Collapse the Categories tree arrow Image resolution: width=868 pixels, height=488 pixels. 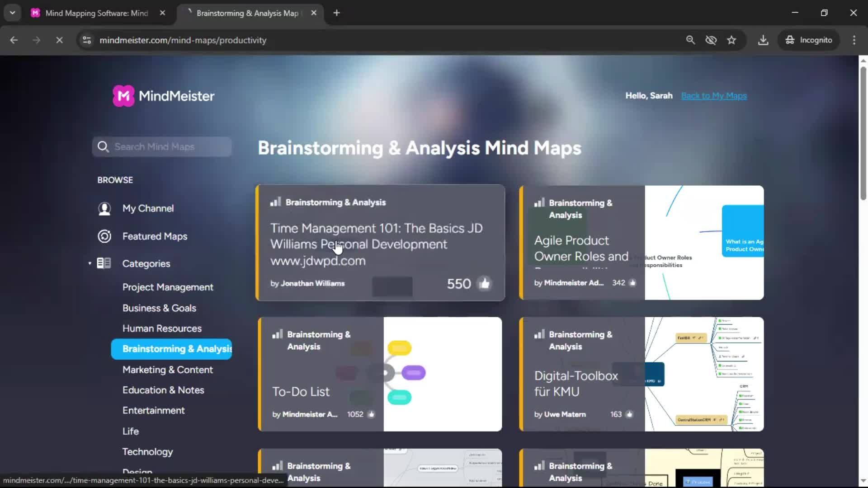tap(90, 263)
